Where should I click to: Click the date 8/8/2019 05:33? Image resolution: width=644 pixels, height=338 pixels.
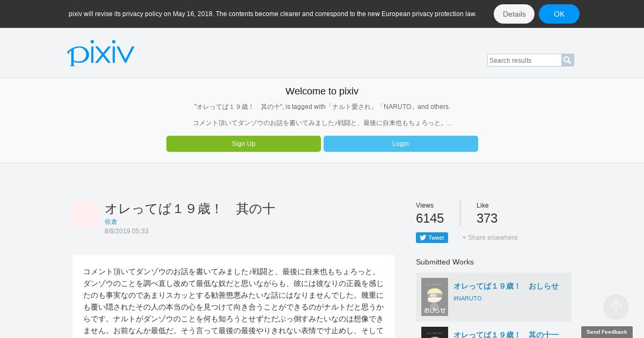point(127,231)
